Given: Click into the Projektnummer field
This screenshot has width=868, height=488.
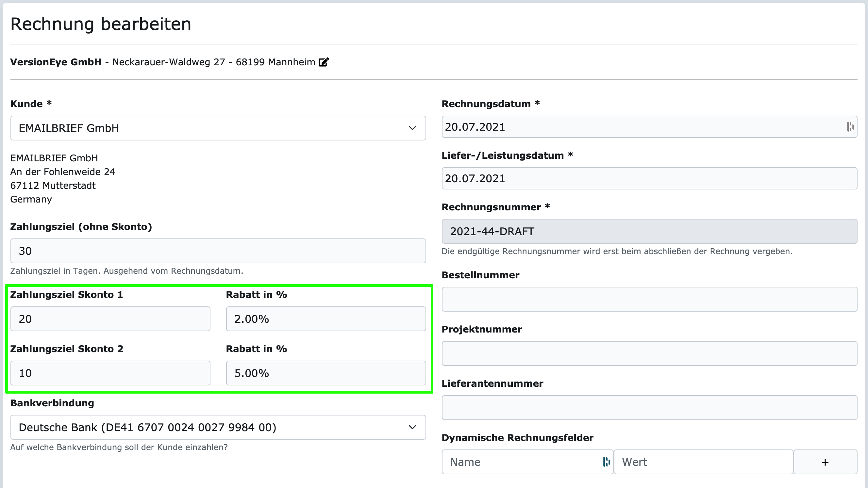Looking at the screenshot, I should [649, 353].
